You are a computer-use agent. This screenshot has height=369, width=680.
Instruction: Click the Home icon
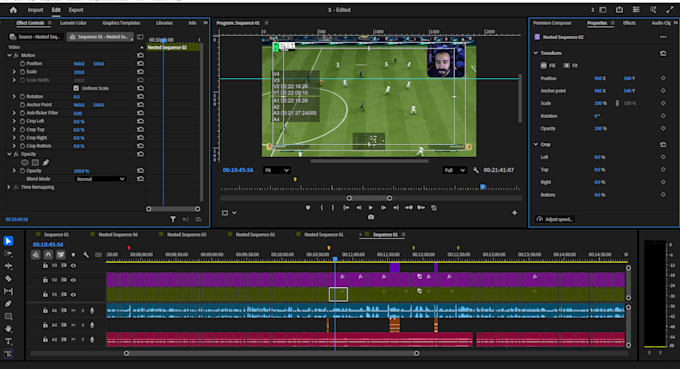click(13, 10)
